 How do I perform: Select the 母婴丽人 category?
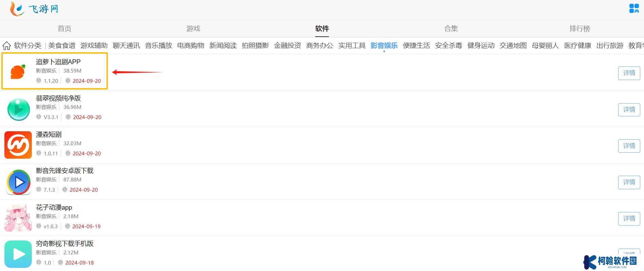click(545, 45)
